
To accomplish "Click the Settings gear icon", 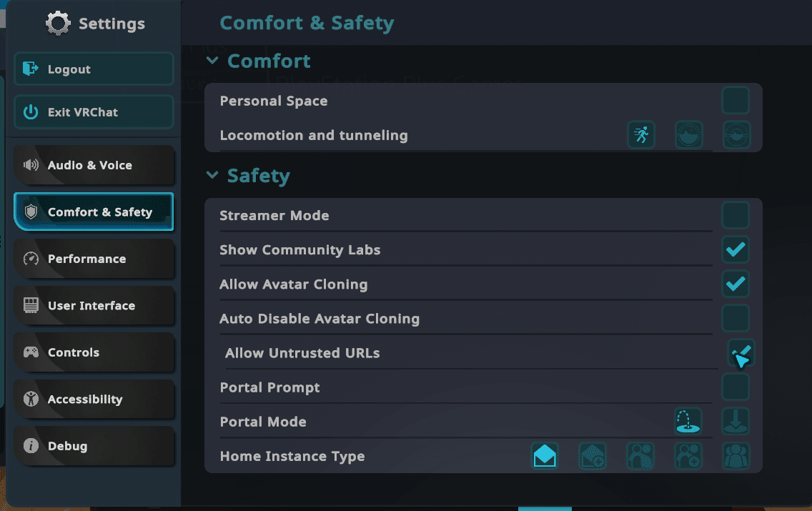I will tap(58, 24).
